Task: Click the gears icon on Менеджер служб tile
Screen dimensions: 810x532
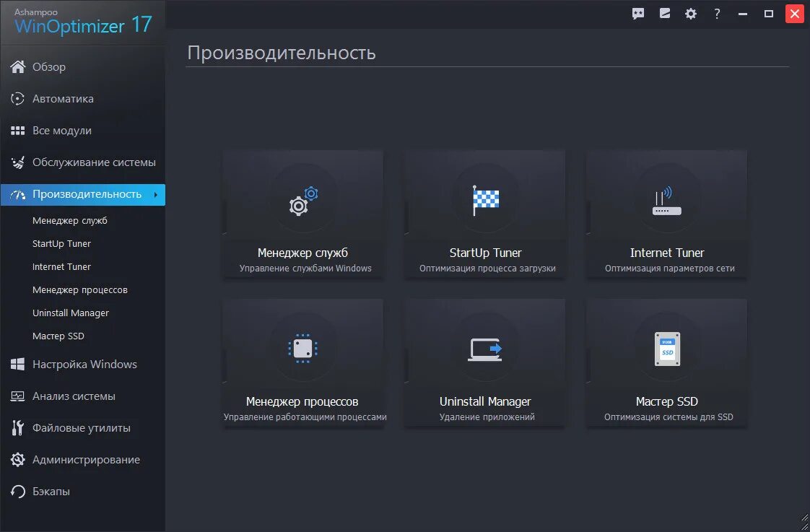Action: pyautogui.click(x=303, y=201)
